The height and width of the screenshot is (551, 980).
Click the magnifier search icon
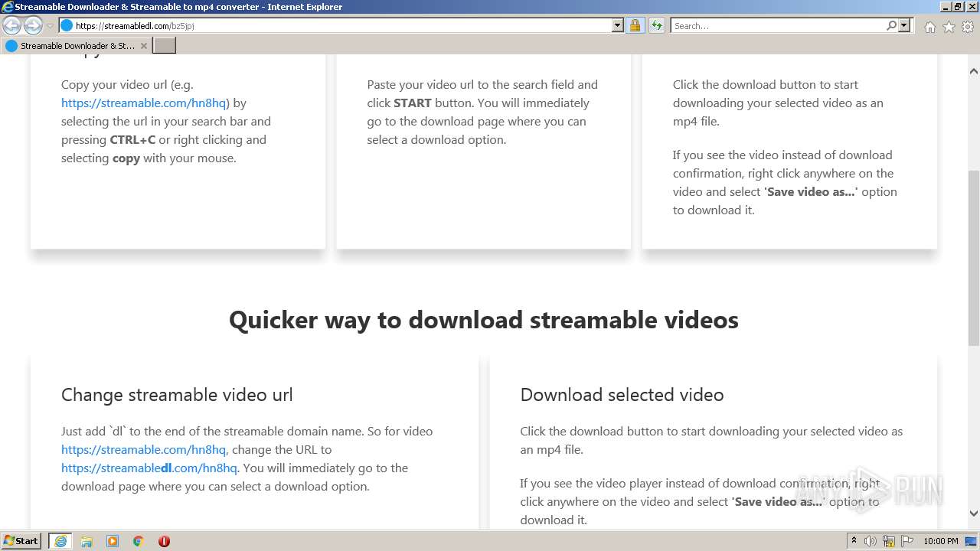coord(891,25)
